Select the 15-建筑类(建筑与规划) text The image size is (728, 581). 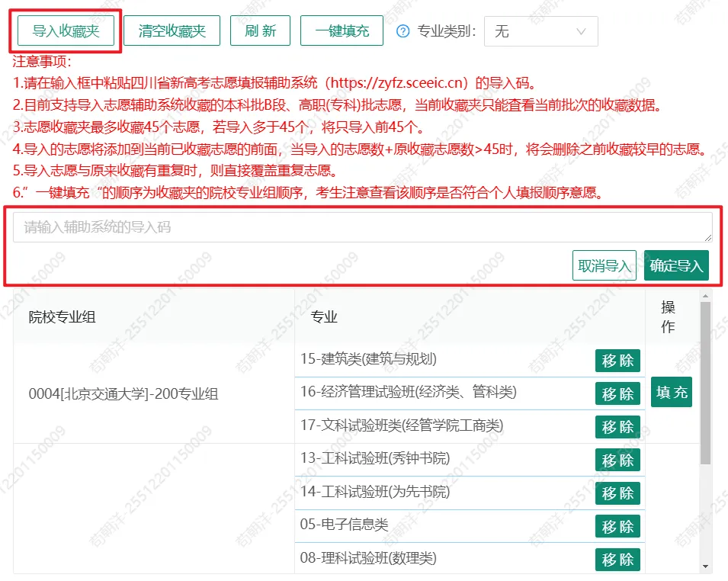point(368,359)
